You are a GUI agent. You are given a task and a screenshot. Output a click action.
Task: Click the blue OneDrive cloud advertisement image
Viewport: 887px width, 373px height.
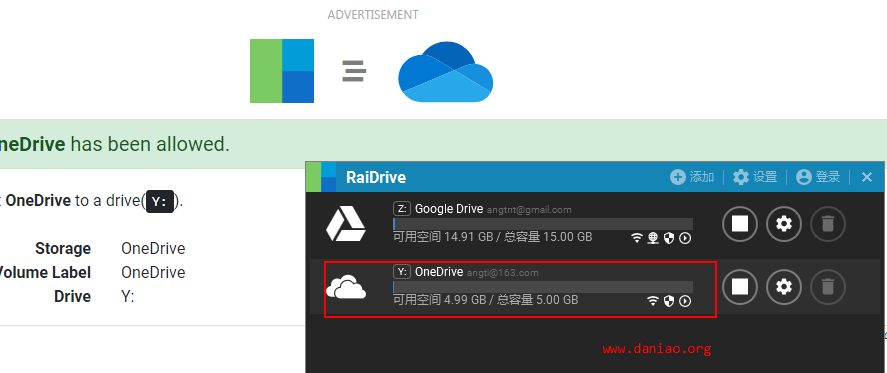click(445, 71)
